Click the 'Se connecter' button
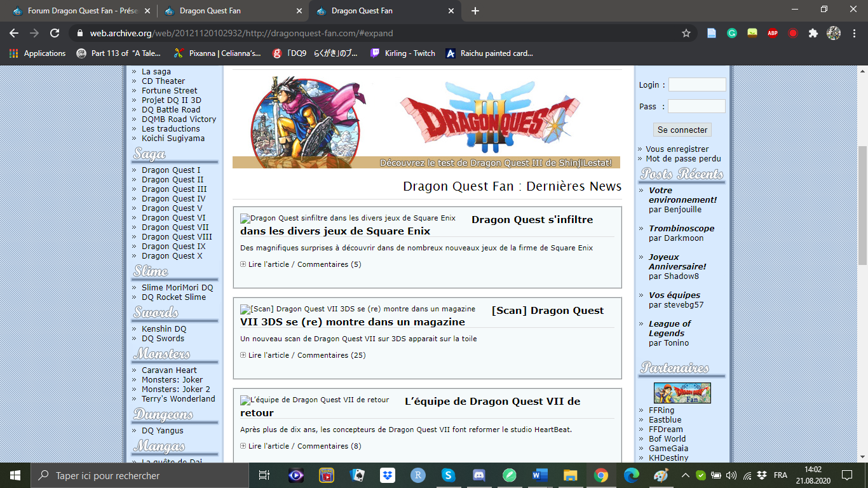Viewport: 868px width, 488px height. pos(682,130)
